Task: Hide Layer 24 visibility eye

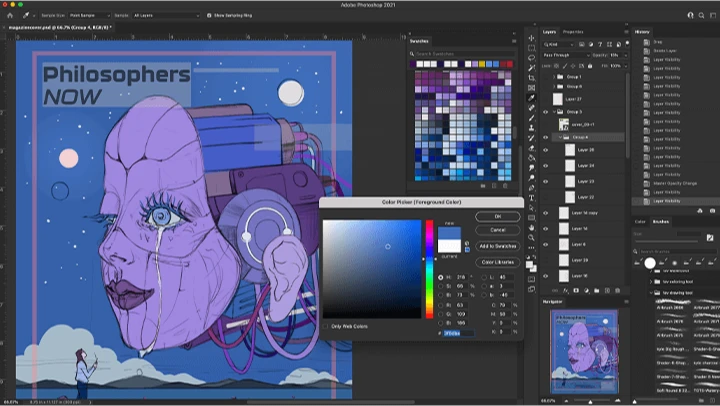Action: [546, 165]
